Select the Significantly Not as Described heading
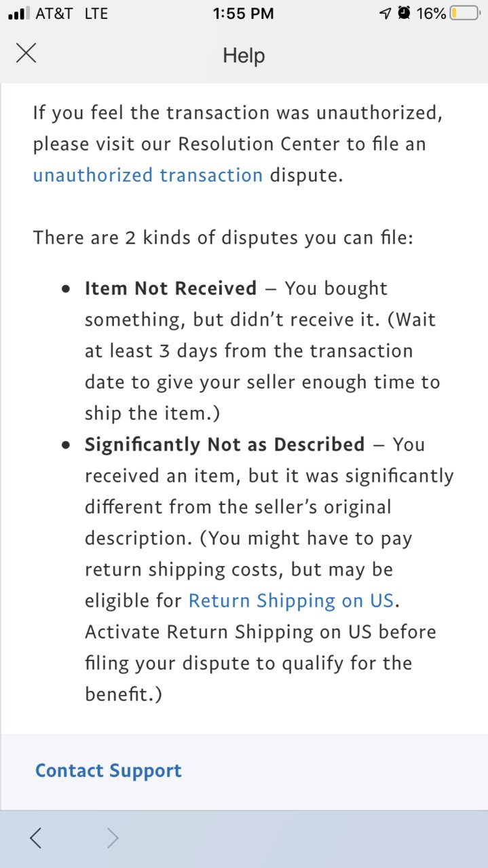488x868 pixels. coord(225,445)
